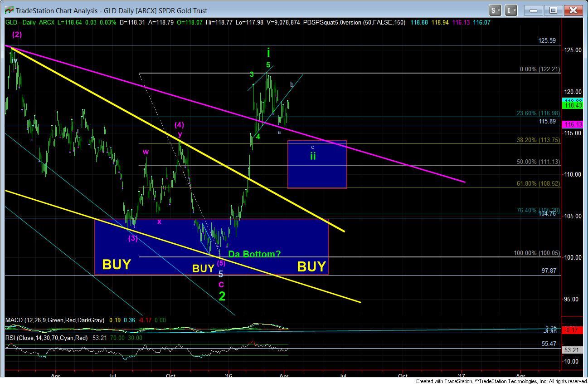Select the magenta 'x' wave label
588x384 pixels.
(159, 222)
